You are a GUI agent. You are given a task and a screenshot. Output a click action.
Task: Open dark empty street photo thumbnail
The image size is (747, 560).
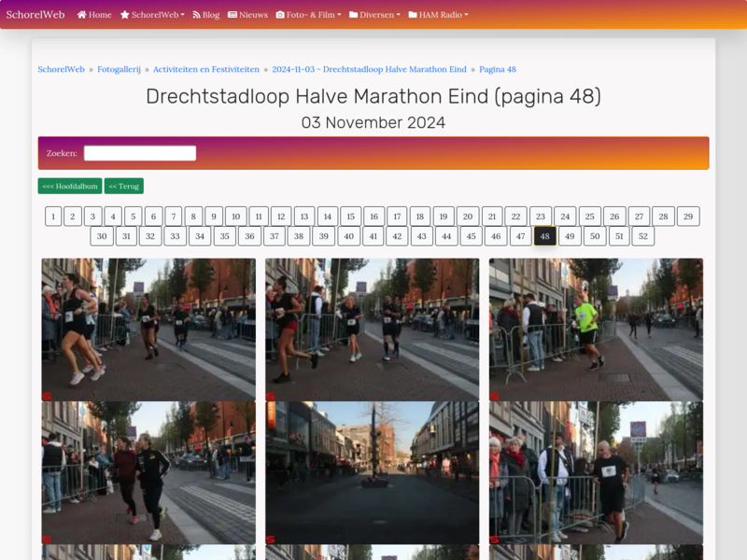pyautogui.click(x=372, y=472)
